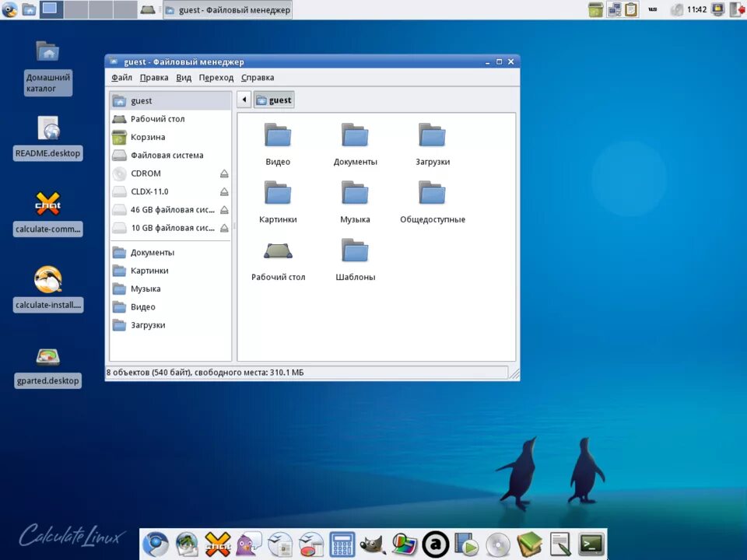Select the calculate-install desktop icon
This screenshot has height=560, width=747.
[x=48, y=289]
